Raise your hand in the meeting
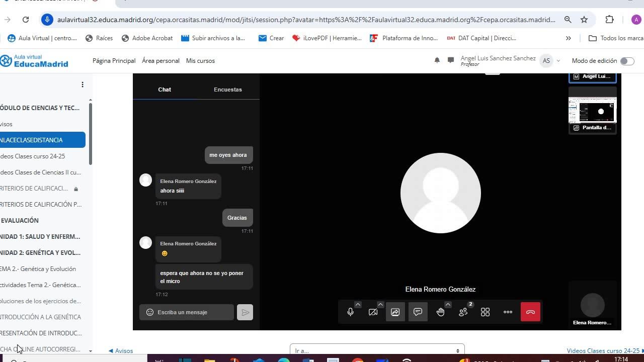644x362 pixels. pos(440,312)
